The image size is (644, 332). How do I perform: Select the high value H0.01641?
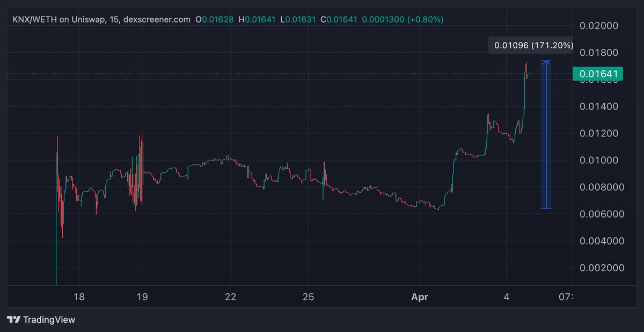pyautogui.click(x=257, y=19)
